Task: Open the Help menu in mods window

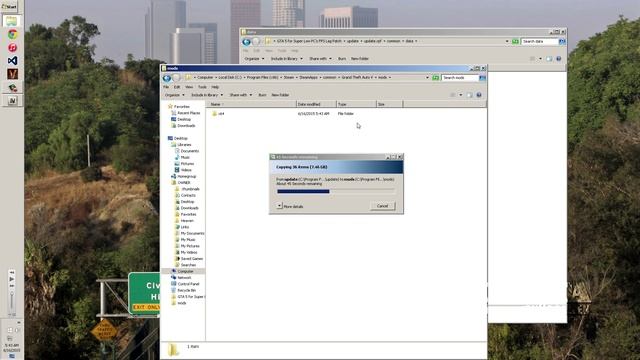Action: click(x=215, y=87)
